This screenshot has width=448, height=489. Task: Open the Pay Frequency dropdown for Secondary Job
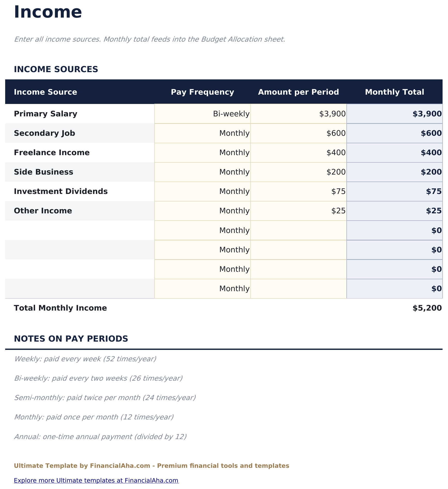(x=202, y=133)
